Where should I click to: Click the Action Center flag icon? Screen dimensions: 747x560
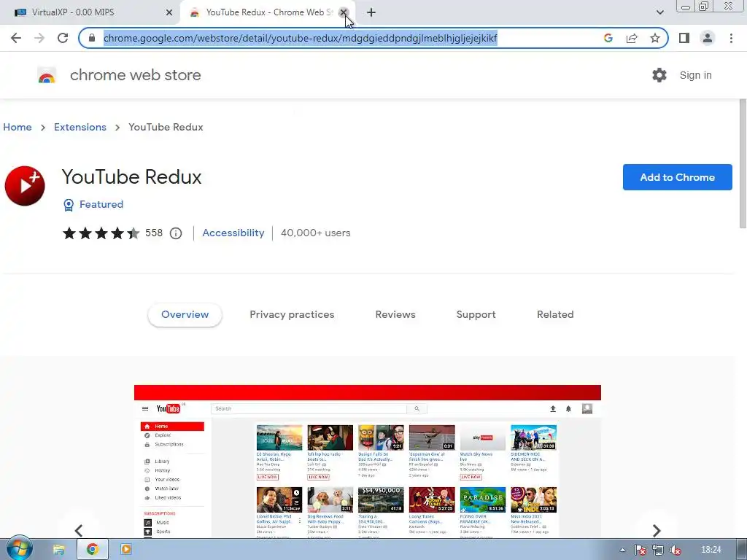640,550
